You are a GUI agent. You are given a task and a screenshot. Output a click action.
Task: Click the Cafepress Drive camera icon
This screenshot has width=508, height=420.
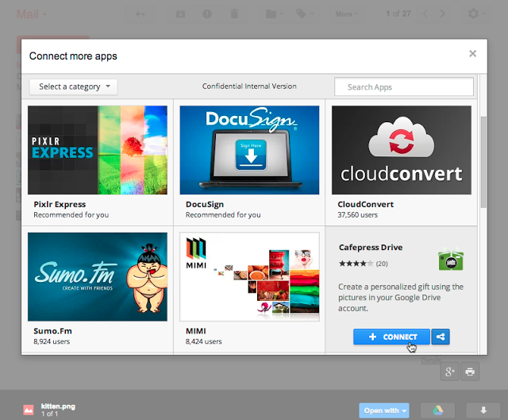click(451, 260)
